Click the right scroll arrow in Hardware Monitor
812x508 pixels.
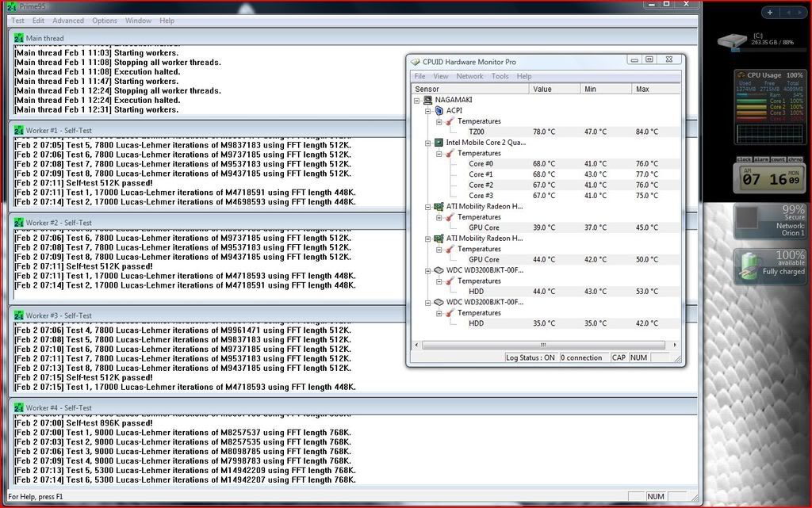click(675, 345)
